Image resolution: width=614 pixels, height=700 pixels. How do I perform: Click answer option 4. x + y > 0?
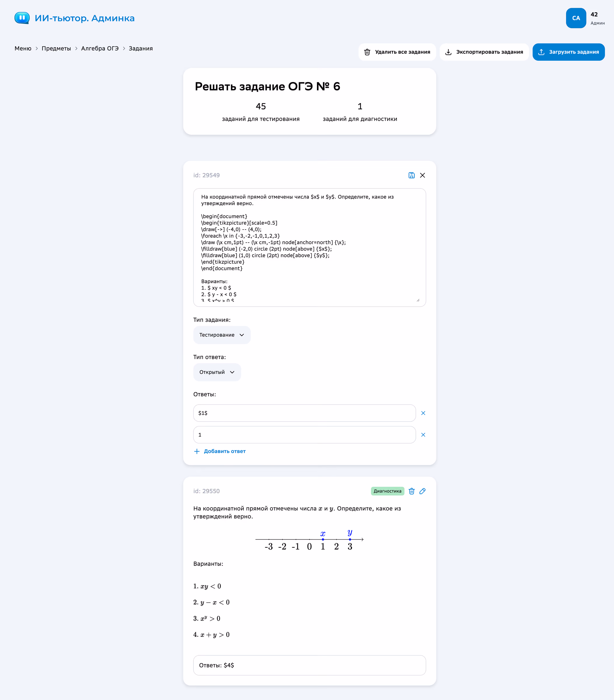point(211,635)
